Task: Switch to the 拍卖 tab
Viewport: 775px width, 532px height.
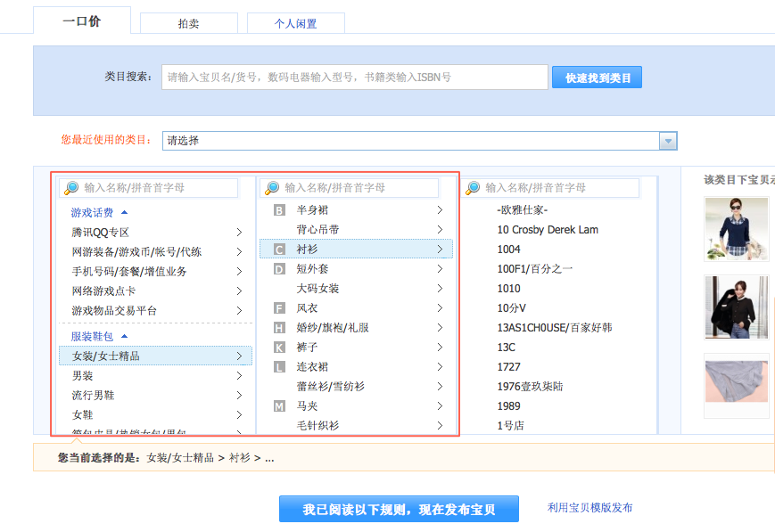Action: click(x=188, y=24)
